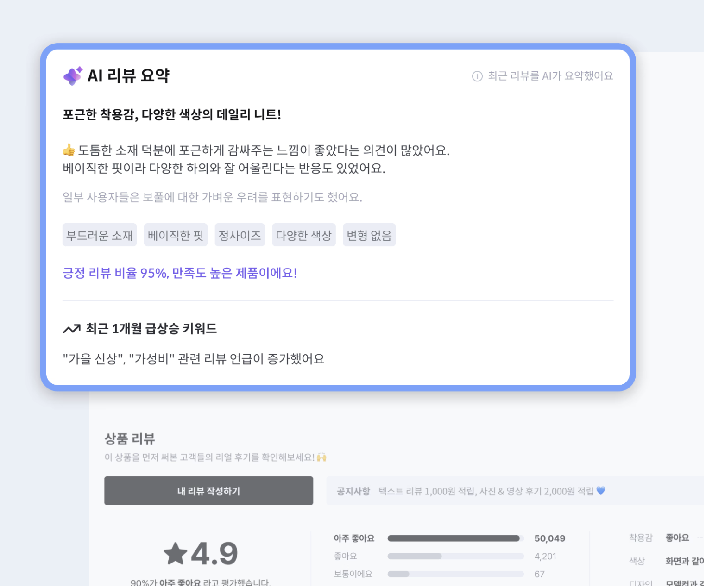
Task: Click the thumbs up emoji icon
Action: pos(69,150)
